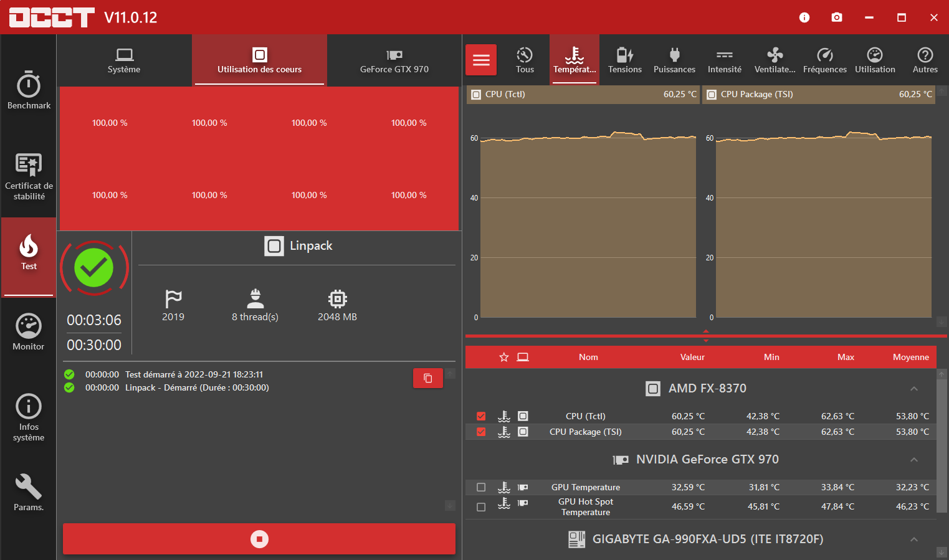The width and height of the screenshot is (949, 560).
Task: Show Ventilateurs fan sensors
Action: 775,60
